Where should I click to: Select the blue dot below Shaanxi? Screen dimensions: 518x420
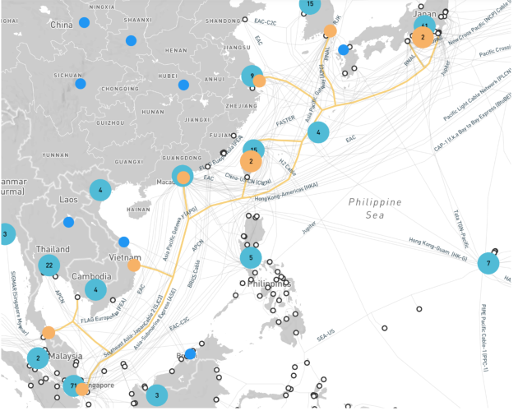[x=132, y=40]
